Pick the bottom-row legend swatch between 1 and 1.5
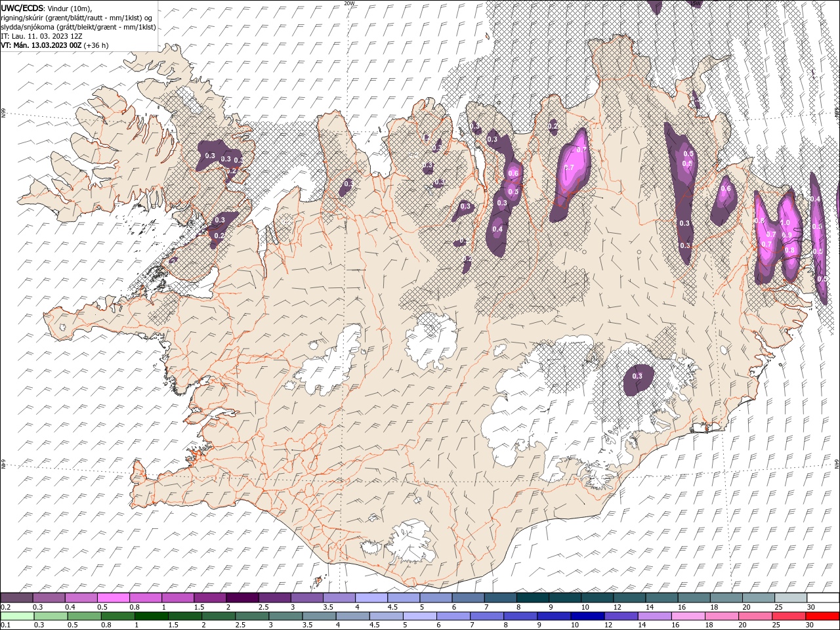The image size is (840, 630). pyautogui.click(x=151, y=616)
